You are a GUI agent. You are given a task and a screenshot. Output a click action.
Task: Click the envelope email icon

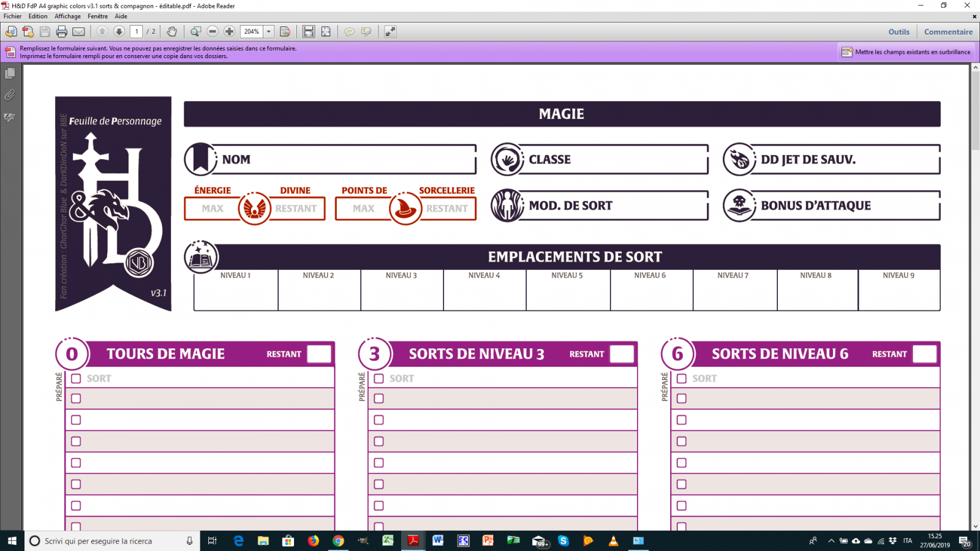click(79, 32)
